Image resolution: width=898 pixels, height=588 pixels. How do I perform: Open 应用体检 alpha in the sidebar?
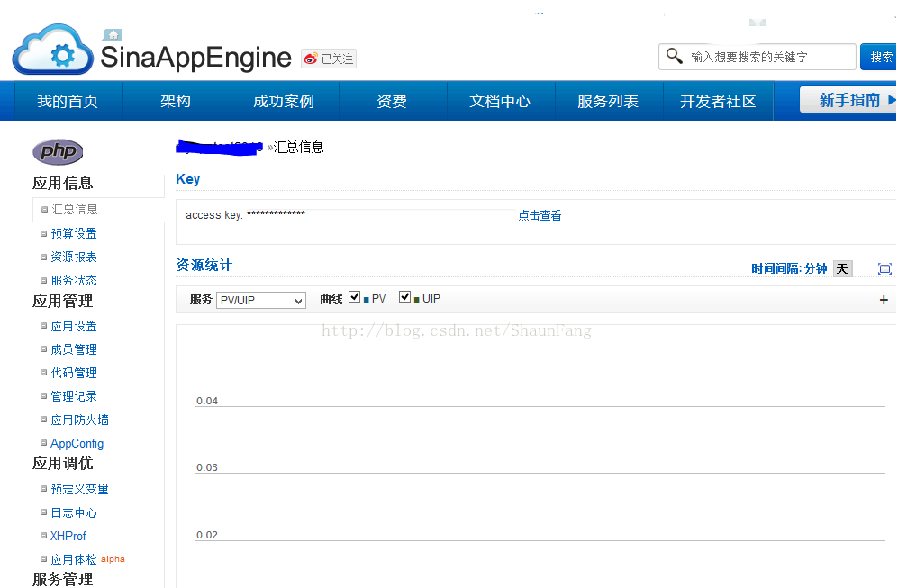coord(87,559)
